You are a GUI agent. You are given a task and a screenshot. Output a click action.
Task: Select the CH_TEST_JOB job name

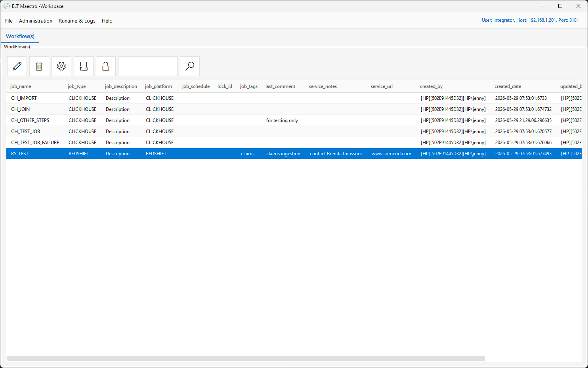click(25, 132)
